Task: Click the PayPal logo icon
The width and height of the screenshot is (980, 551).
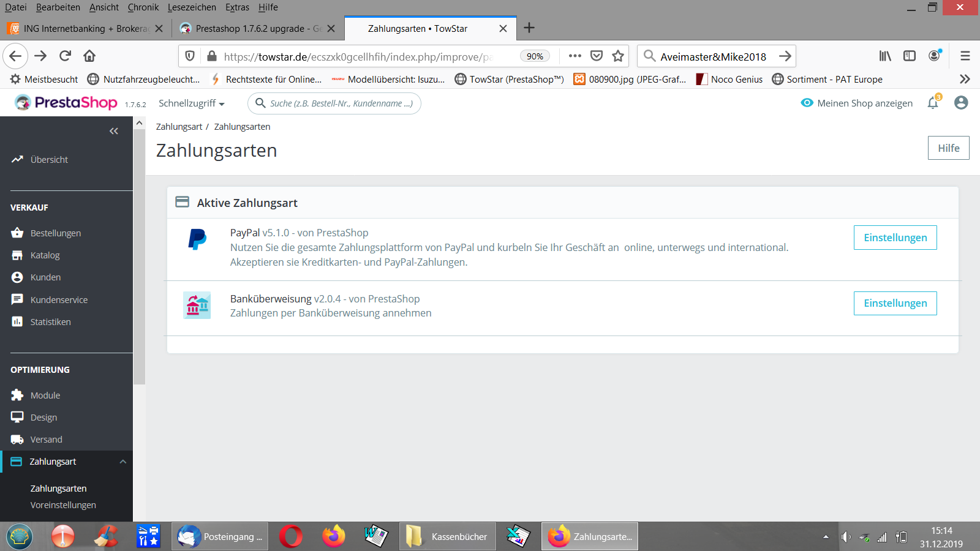Action: (x=197, y=239)
